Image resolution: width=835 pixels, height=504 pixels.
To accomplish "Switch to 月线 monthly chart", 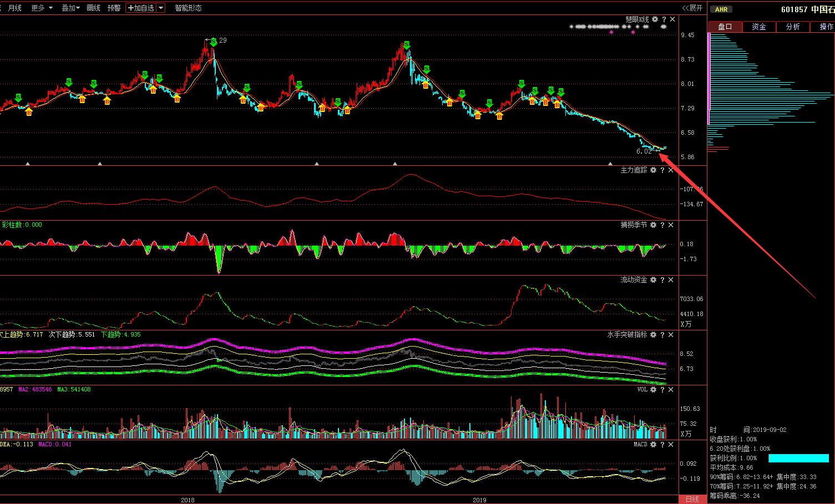I will tap(15, 8).
